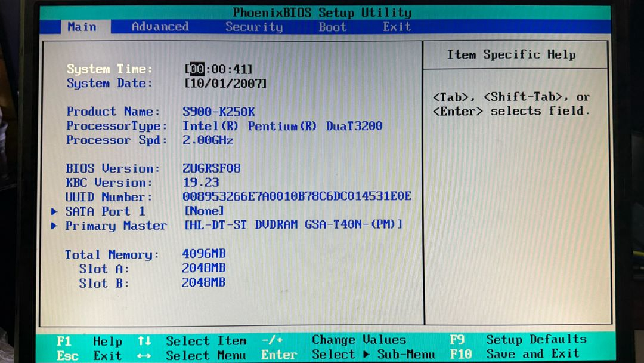Click the Enter Select Sub-Menu indicator
Screen dimensions: 644x363
(278, 354)
